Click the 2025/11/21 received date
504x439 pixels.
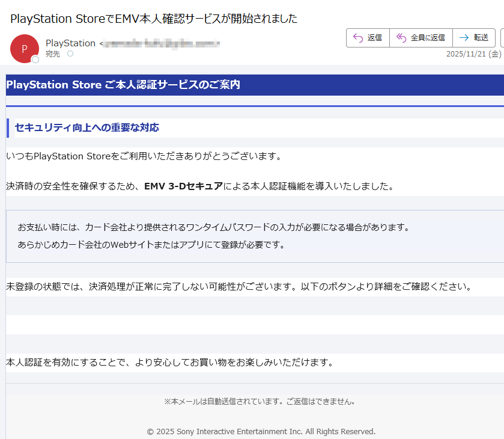click(x=466, y=54)
